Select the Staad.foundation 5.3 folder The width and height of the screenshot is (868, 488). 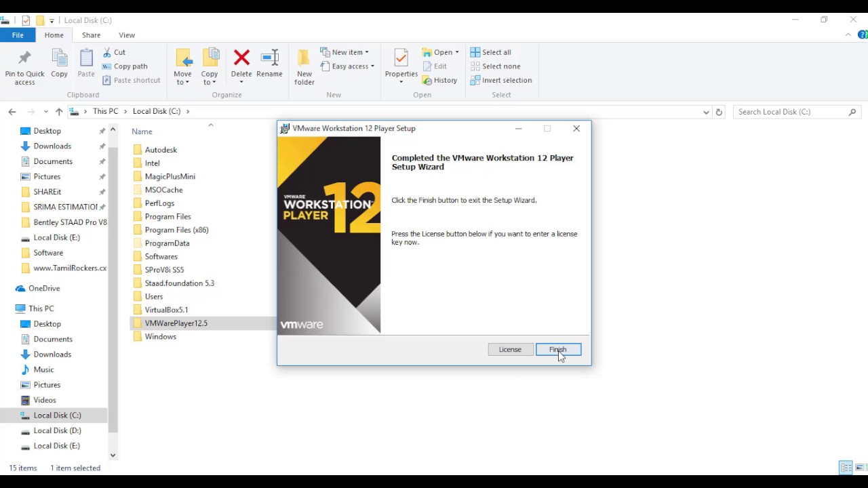[179, 283]
